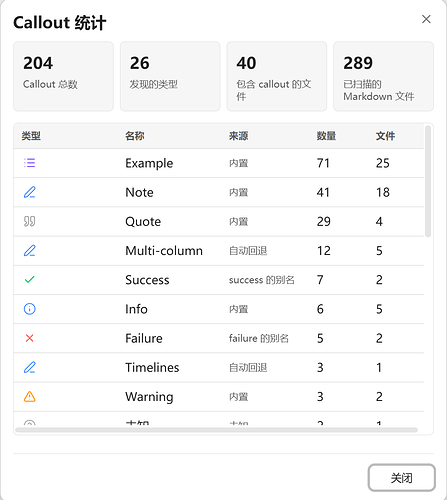Click the count 29 in the Quote row
The height and width of the screenshot is (500, 447).
323,222
